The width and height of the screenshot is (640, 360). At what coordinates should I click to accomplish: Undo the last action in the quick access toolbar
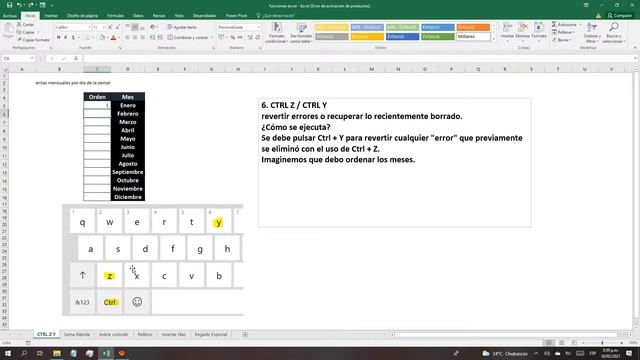19,5
